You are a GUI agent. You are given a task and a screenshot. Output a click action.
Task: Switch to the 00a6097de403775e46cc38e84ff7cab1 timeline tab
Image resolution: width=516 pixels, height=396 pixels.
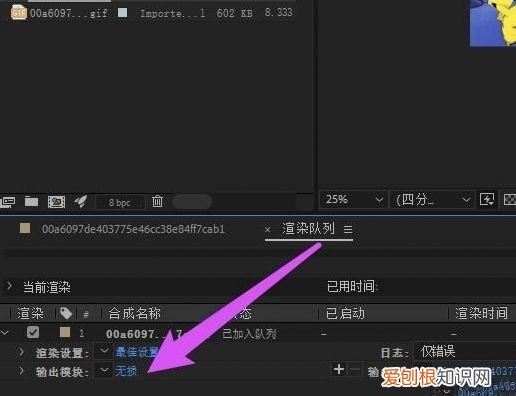(133, 229)
